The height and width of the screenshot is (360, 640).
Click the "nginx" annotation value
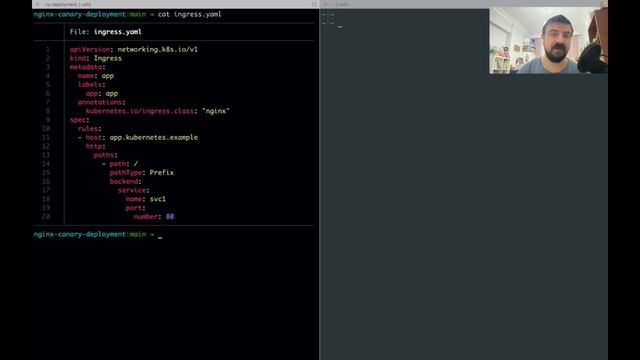coord(216,111)
